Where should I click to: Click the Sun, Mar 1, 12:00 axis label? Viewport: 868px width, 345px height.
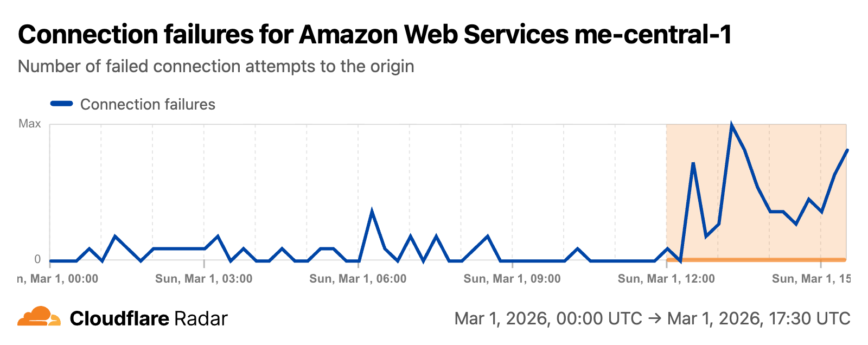[666, 279]
